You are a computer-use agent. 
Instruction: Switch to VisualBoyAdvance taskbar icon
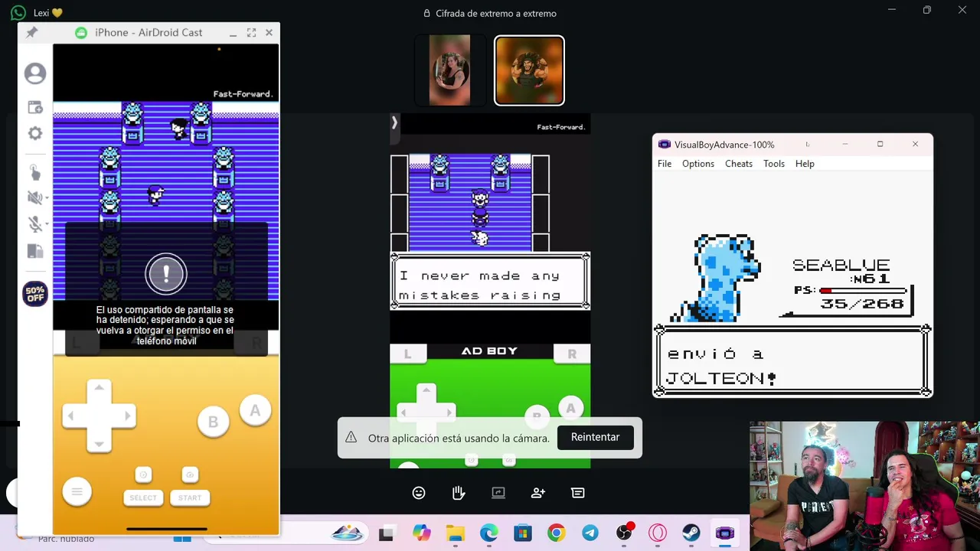coord(725,533)
